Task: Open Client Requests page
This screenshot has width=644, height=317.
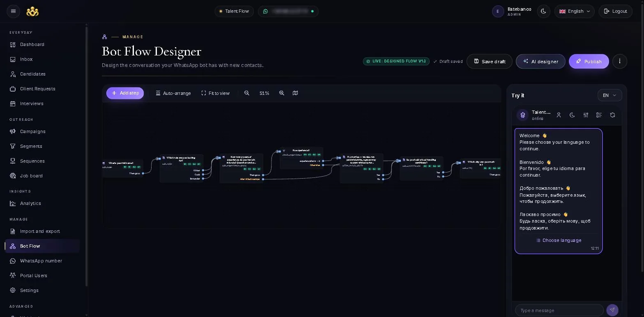Action: pos(42,89)
